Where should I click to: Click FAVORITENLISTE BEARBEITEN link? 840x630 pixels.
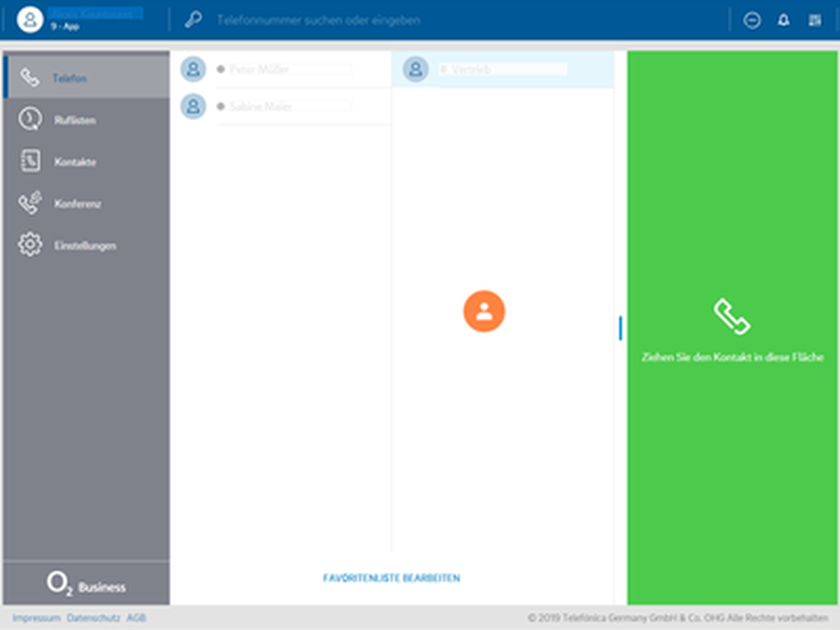391,578
